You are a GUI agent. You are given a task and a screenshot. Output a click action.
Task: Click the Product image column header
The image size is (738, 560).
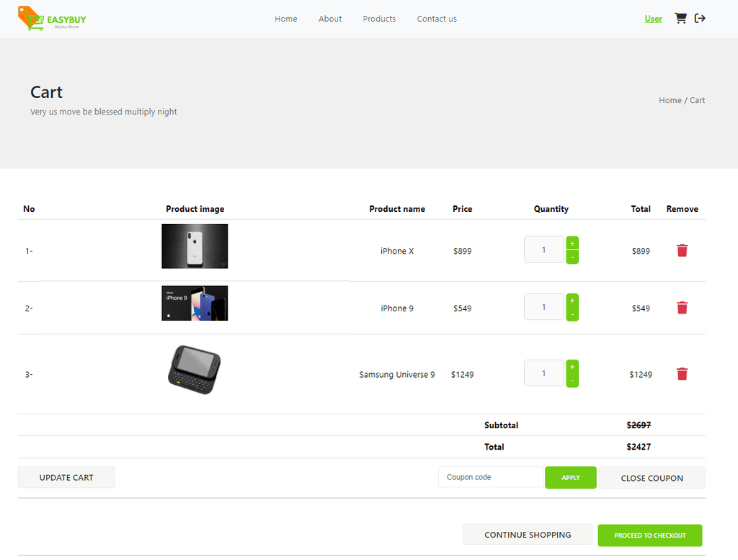point(195,209)
